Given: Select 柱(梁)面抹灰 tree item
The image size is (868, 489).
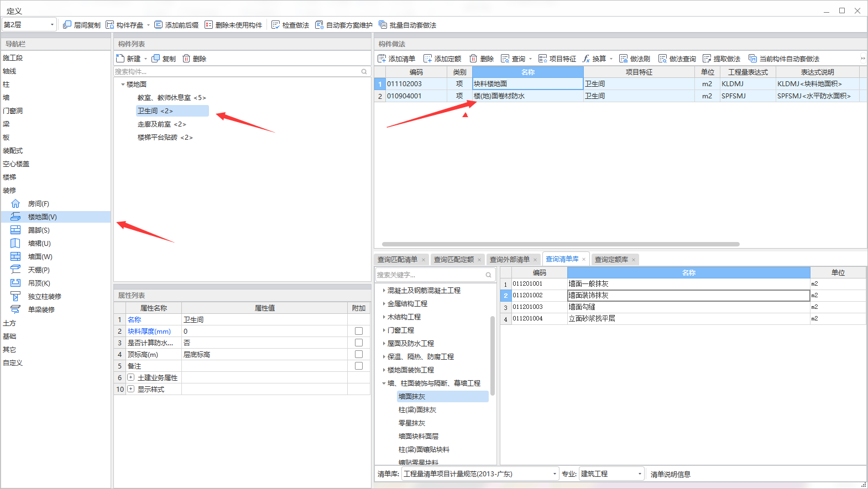Looking at the screenshot, I should 417,410.
